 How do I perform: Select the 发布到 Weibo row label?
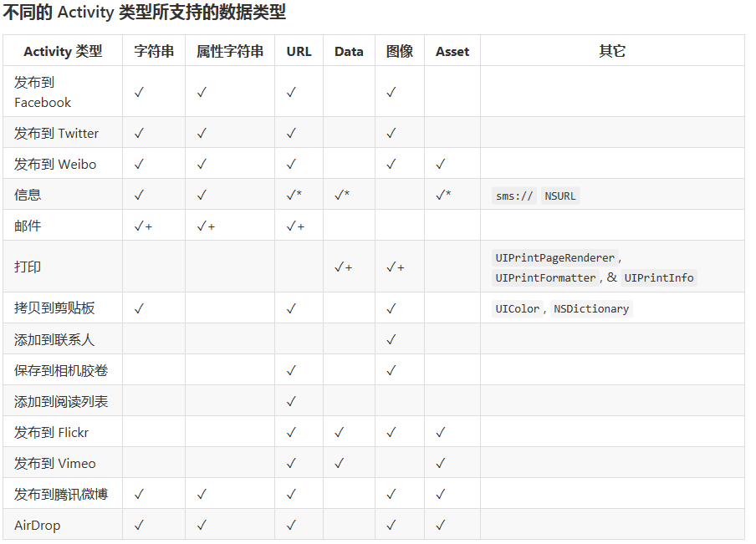click(x=55, y=164)
